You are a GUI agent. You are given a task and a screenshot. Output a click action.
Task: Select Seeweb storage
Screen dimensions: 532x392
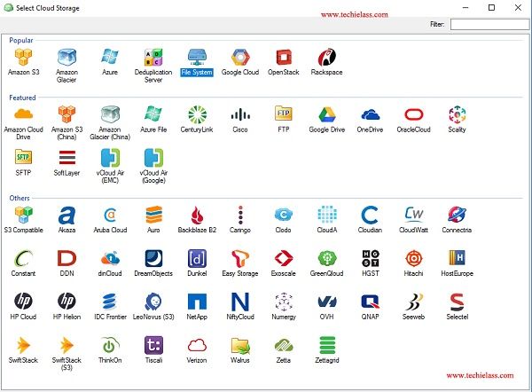(414, 302)
